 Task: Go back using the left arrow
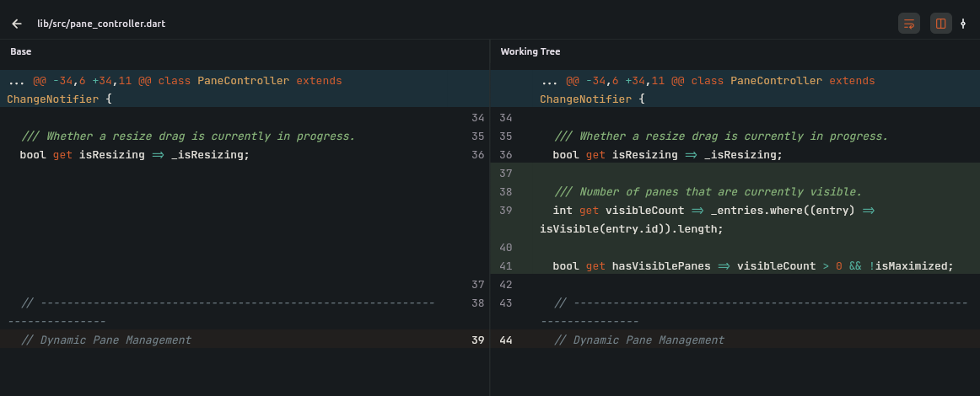tap(17, 24)
